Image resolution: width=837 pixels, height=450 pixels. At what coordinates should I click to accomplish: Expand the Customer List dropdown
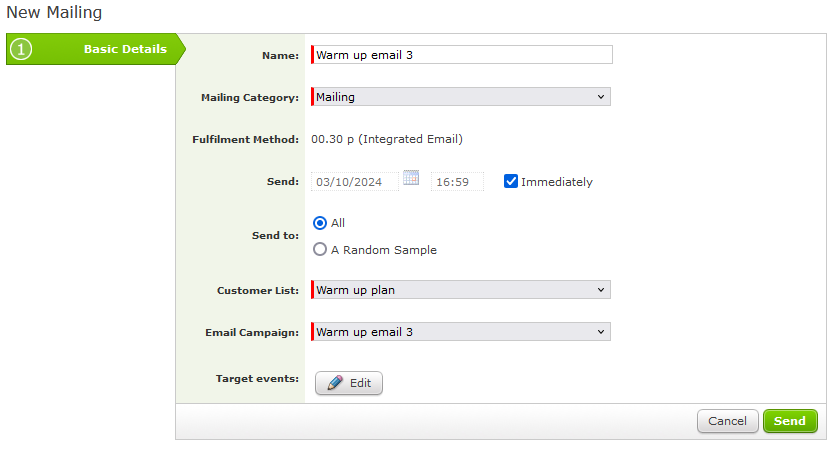[x=461, y=290]
